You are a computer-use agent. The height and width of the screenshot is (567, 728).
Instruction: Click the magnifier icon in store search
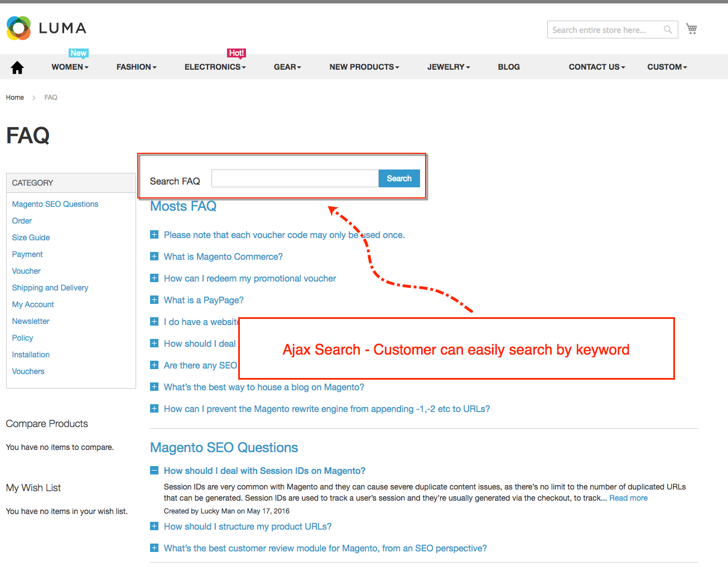pyautogui.click(x=667, y=30)
